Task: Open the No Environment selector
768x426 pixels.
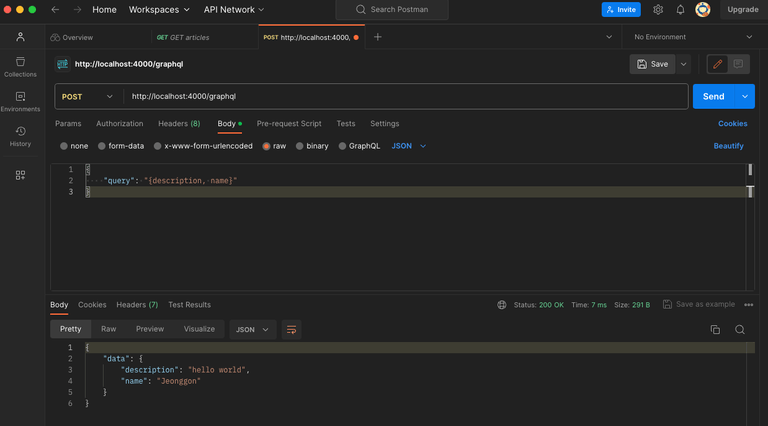Action: click(693, 37)
